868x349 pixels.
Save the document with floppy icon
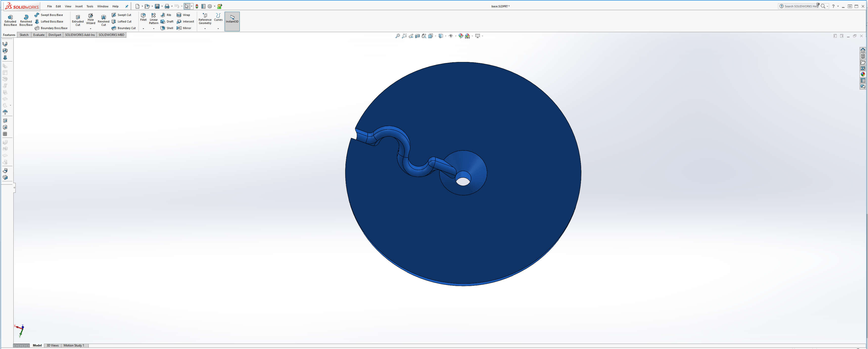pos(157,6)
